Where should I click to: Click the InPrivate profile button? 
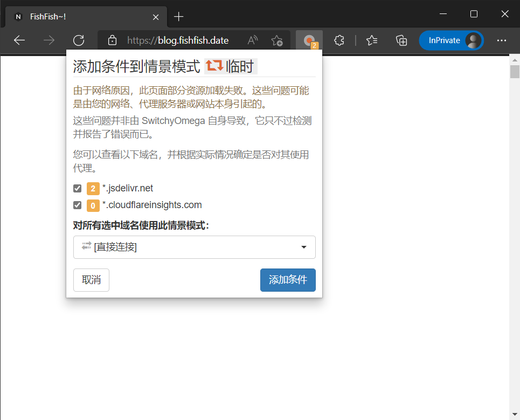[450, 40]
